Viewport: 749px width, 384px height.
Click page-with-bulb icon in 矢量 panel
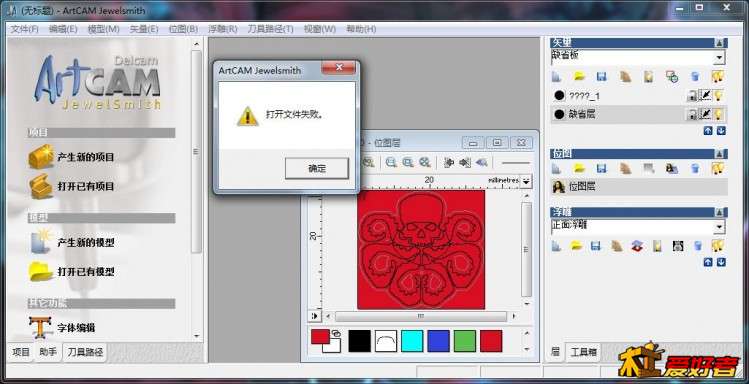(648, 76)
